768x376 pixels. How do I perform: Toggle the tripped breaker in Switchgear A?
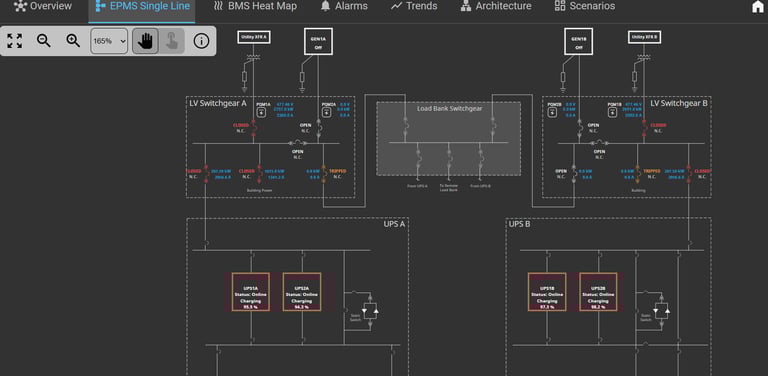(324, 173)
